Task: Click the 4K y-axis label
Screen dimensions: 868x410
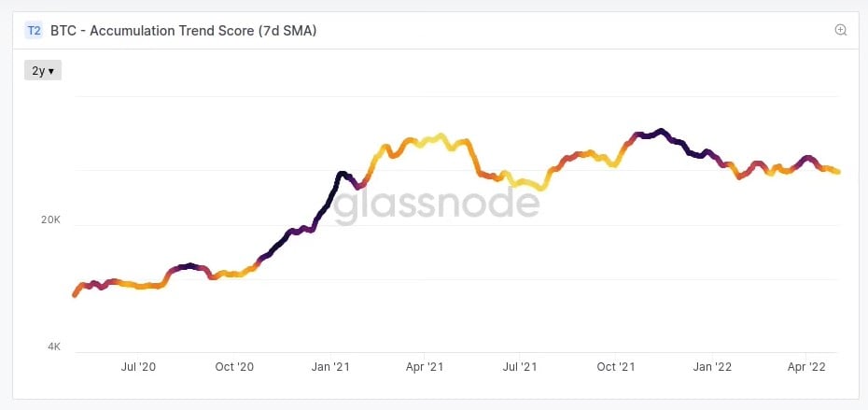Action: pyautogui.click(x=54, y=346)
